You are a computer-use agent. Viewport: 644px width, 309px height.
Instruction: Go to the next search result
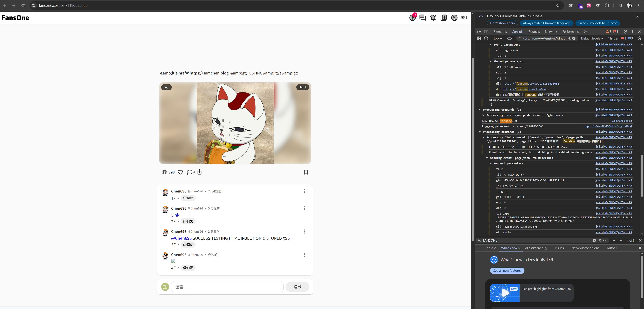[x=621, y=240]
